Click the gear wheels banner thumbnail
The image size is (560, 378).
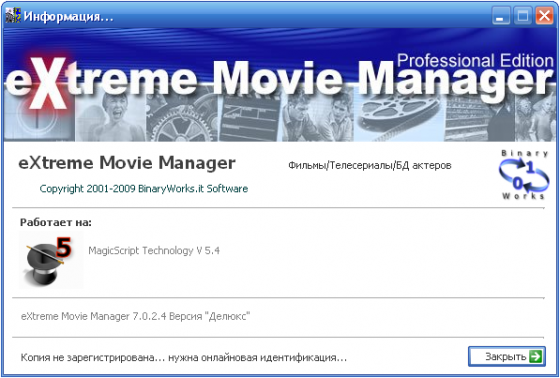tap(182, 118)
